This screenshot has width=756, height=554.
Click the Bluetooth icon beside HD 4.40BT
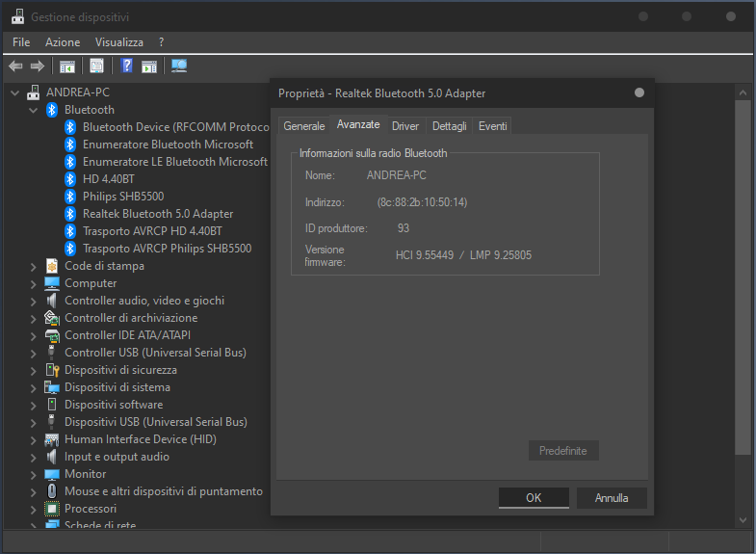pos(70,179)
